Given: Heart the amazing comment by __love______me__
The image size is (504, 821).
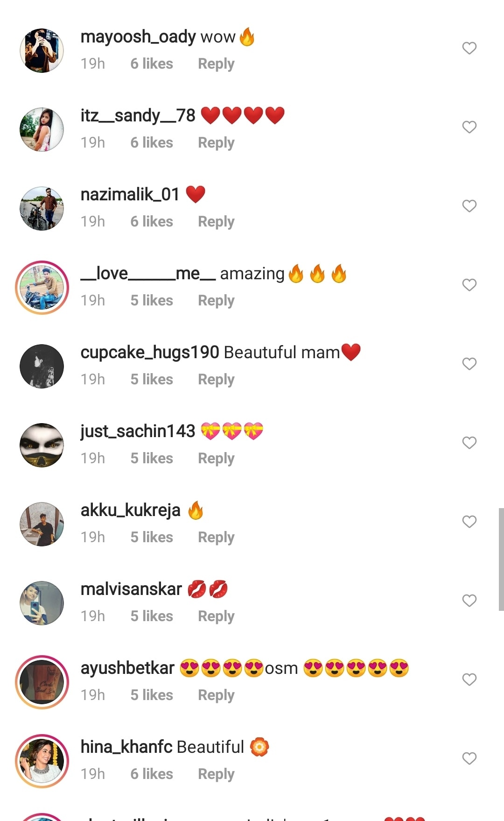Looking at the screenshot, I should (469, 285).
